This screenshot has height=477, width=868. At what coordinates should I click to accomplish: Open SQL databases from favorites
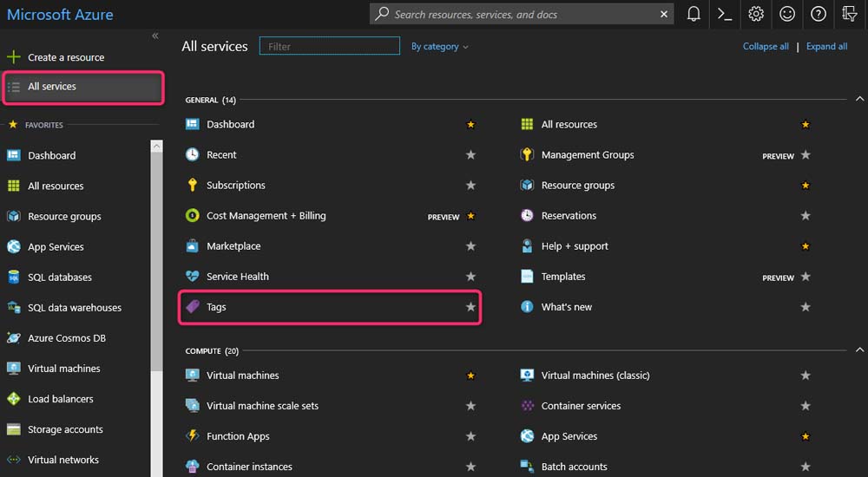pyautogui.click(x=59, y=278)
